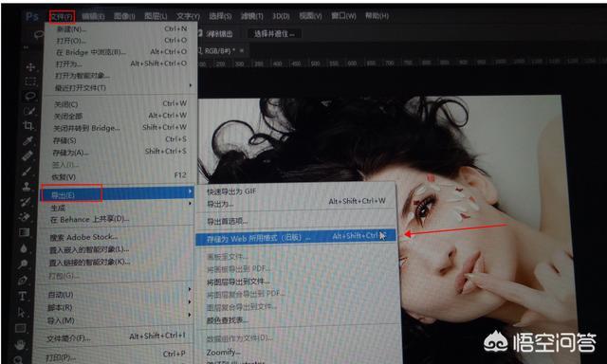Open the 滤镜(T) menu
607x364 pixels.
(251, 16)
